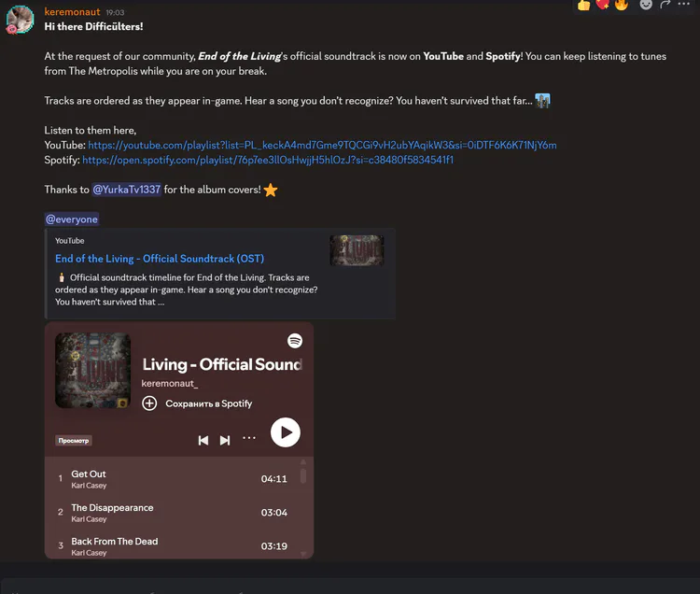This screenshot has width=700, height=594.
Task: Click the YouTube provider label in embed
Action: (x=70, y=241)
